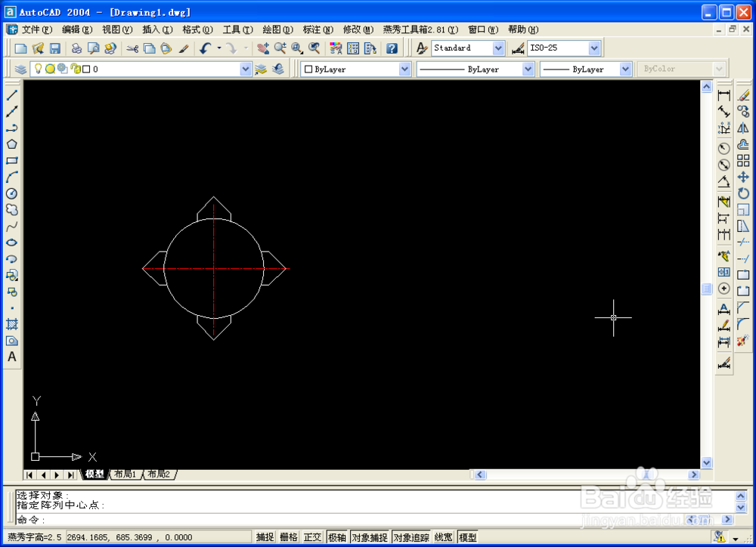Open the 文件(F) menu
This screenshot has height=547, width=756.
pyautogui.click(x=36, y=29)
